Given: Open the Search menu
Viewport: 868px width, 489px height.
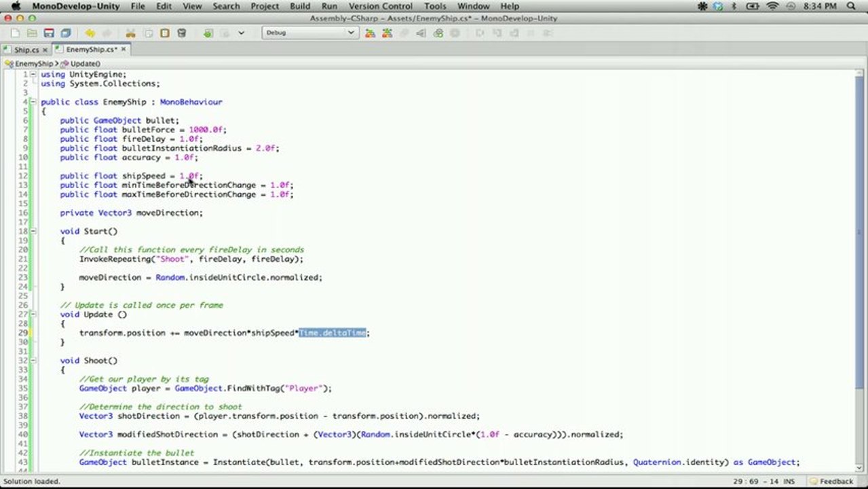Looking at the screenshot, I should pos(226,6).
